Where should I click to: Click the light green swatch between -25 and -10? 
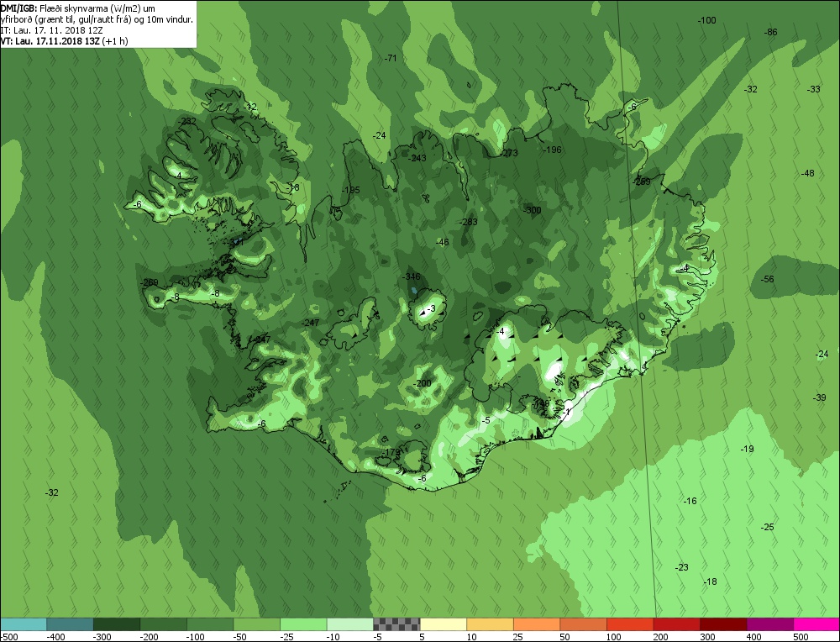point(302,624)
